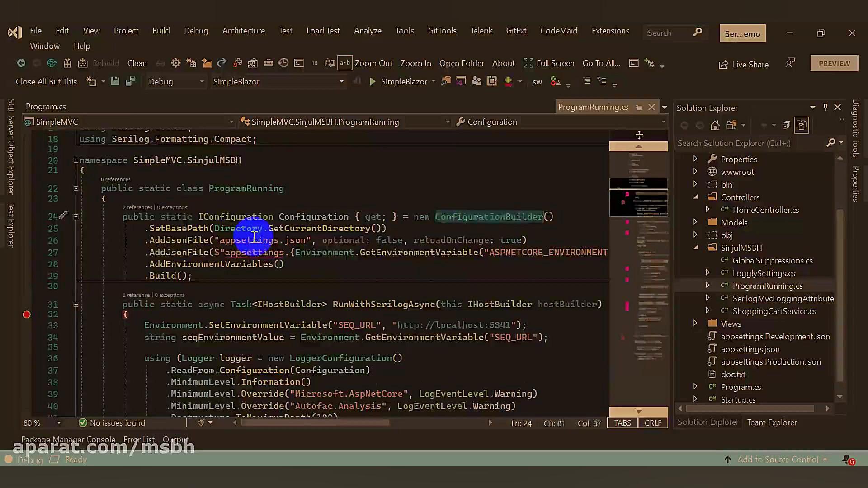This screenshot has height=488, width=868.
Task: Switch to the Program.cs tab
Action: pyautogui.click(x=46, y=107)
